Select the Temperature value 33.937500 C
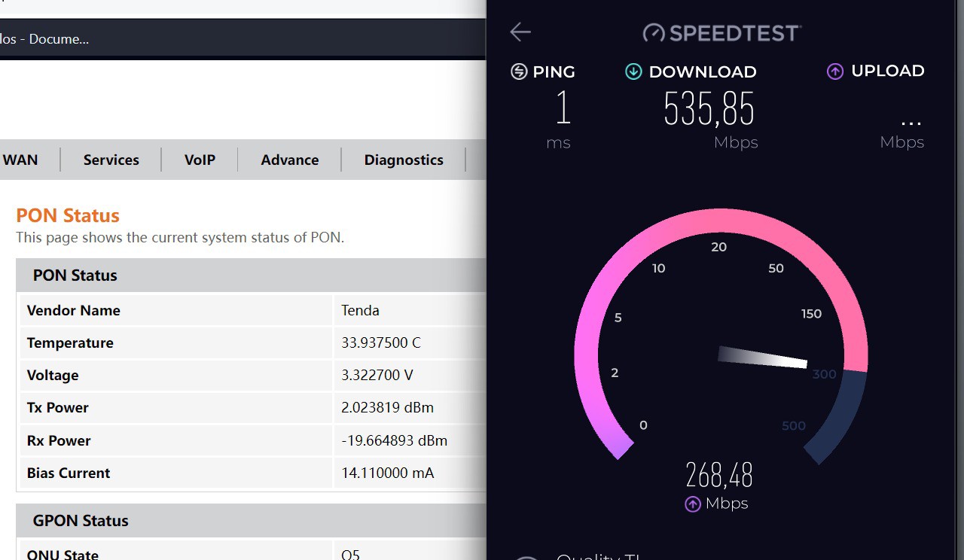This screenshot has height=560, width=964. 380,342
